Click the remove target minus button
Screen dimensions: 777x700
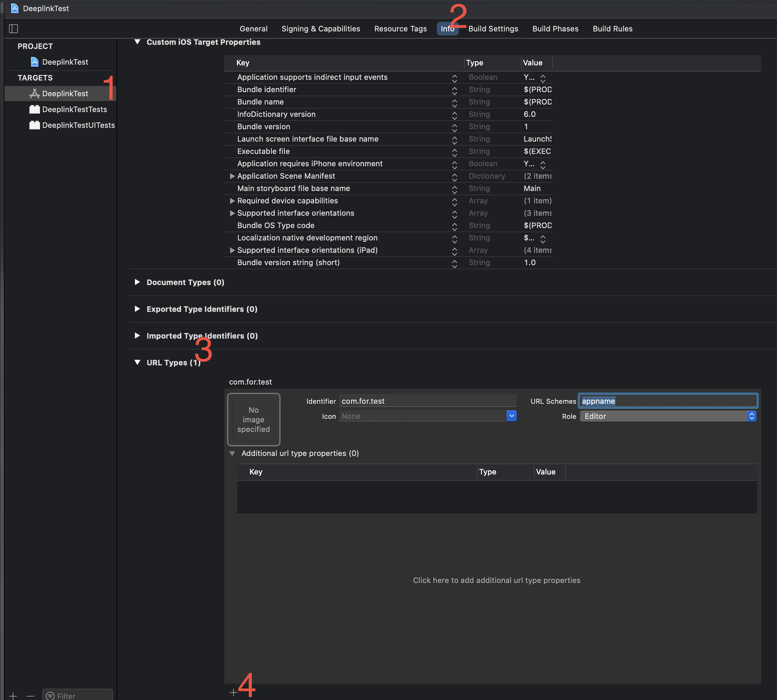click(x=31, y=696)
